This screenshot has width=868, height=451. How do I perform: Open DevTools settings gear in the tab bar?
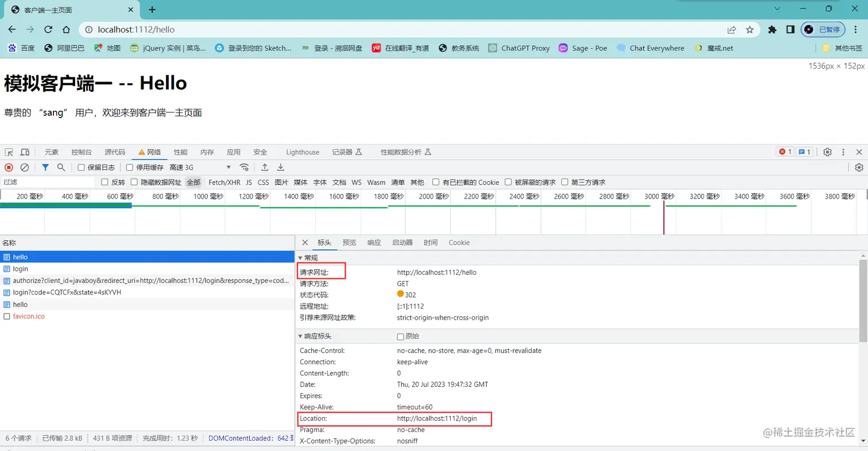(827, 152)
